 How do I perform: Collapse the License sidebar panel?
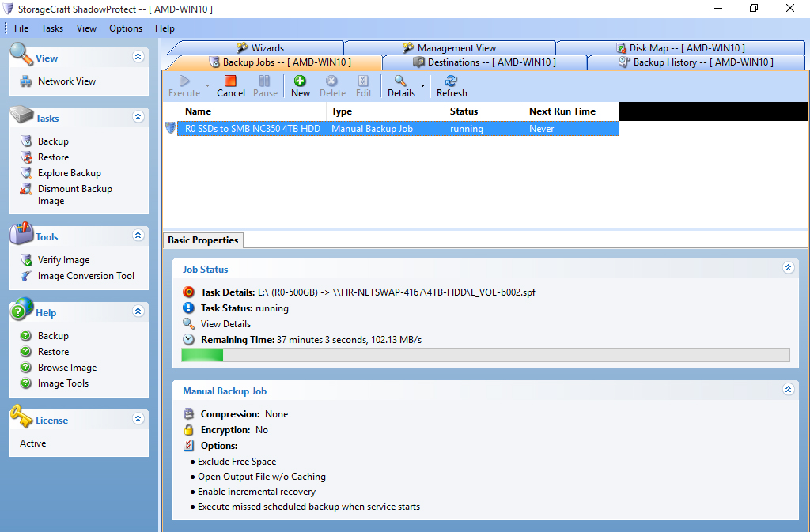(x=138, y=418)
